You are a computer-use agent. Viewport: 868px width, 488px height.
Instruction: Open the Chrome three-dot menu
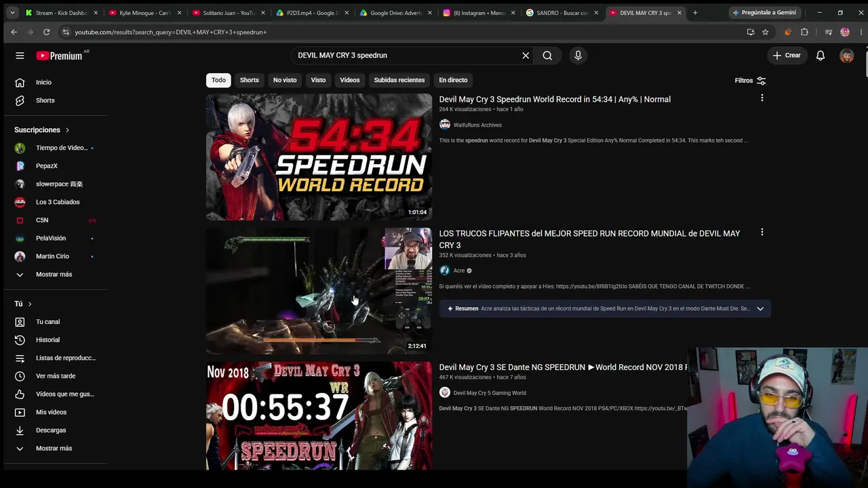(x=860, y=32)
